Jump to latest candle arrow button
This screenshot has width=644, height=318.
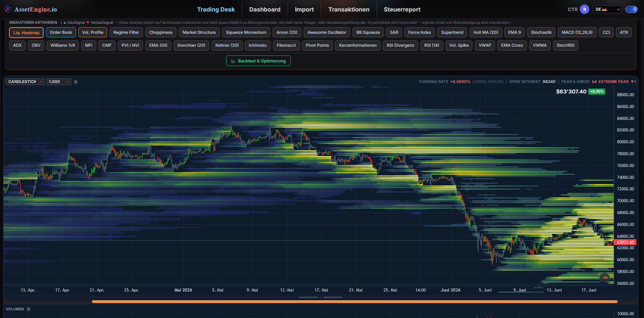tap(605, 278)
